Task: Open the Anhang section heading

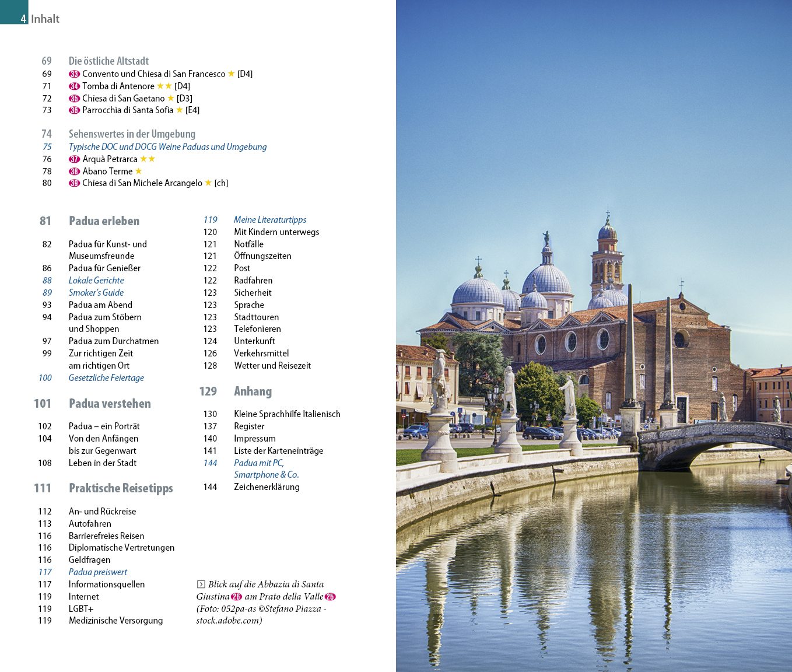Action: pyautogui.click(x=253, y=391)
